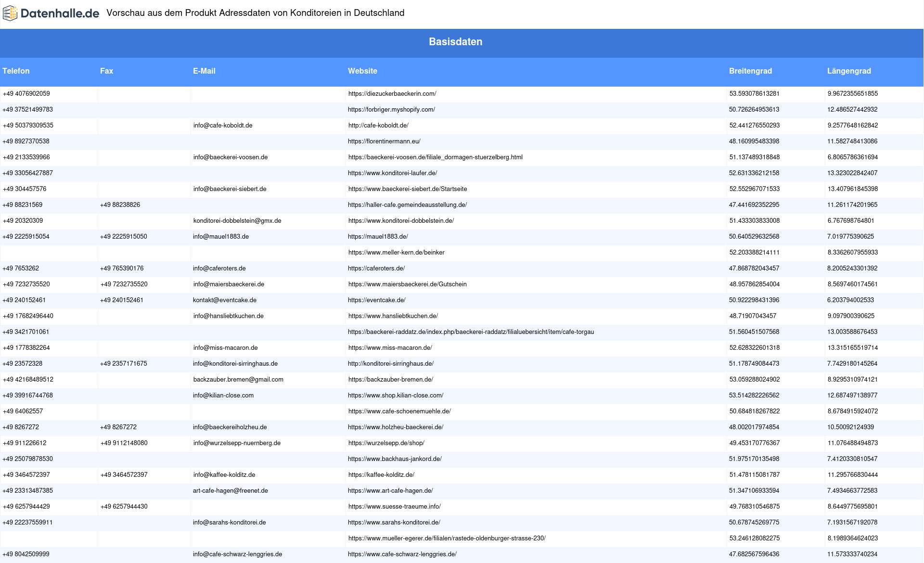924x563 pixels.
Task: Open the haller-cafe.gemeindeausstellung.de link
Action: click(x=407, y=205)
